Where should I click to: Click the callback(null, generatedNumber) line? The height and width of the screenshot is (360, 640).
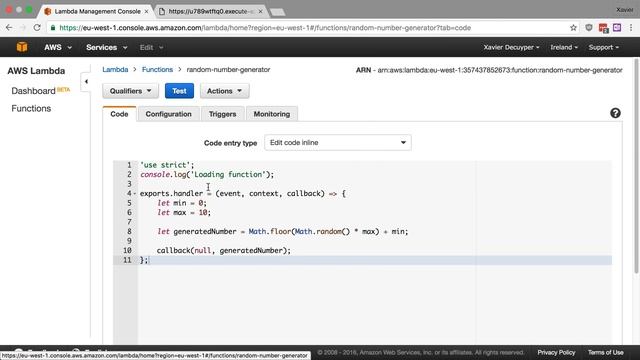[224, 250]
